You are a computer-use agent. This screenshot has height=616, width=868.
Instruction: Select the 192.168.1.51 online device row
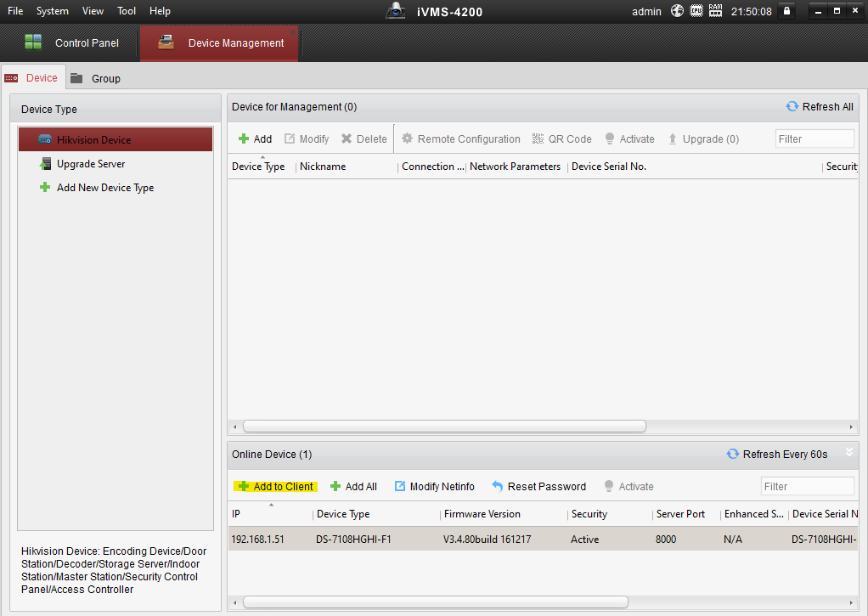543,539
